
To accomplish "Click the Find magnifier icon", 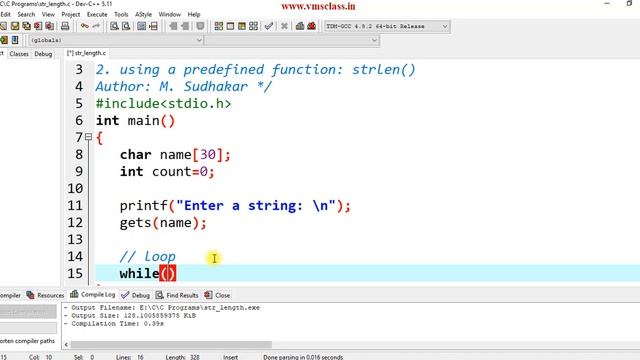I will coord(114,26).
